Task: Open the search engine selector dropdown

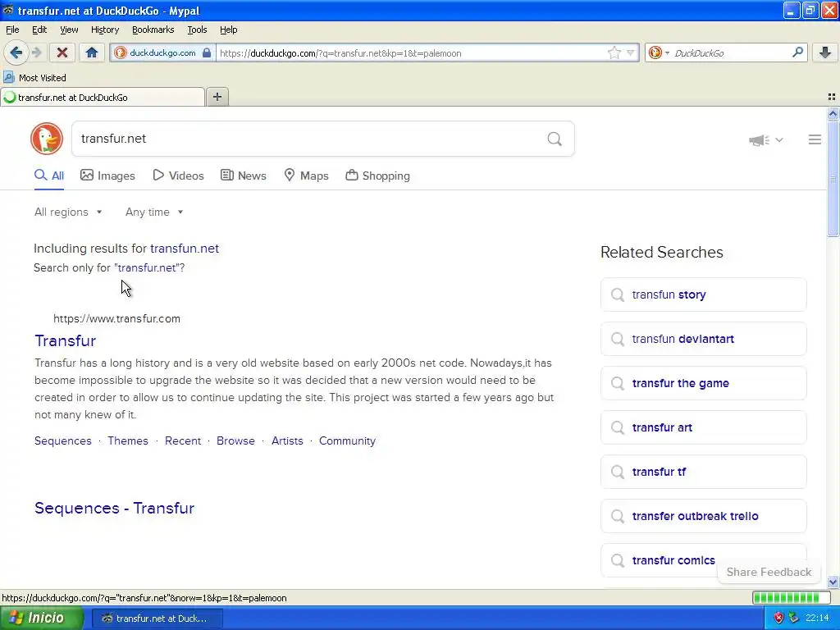Action: pos(659,52)
